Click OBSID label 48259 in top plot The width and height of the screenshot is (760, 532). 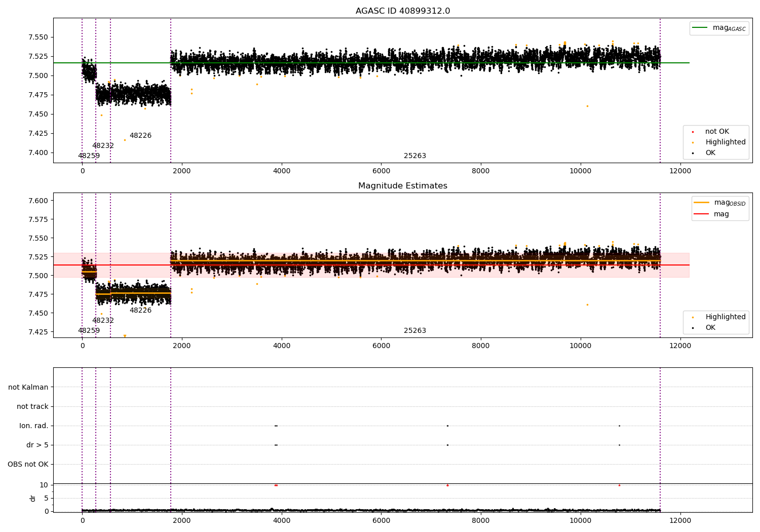click(89, 156)
